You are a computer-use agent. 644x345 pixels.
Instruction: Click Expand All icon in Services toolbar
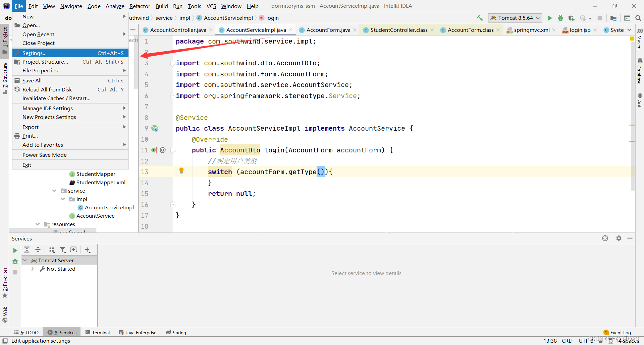point(27,250)
